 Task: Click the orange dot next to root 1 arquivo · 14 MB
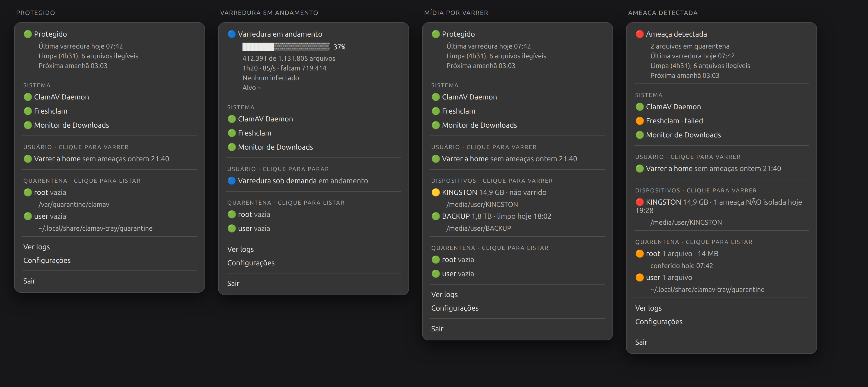point(639,254)
